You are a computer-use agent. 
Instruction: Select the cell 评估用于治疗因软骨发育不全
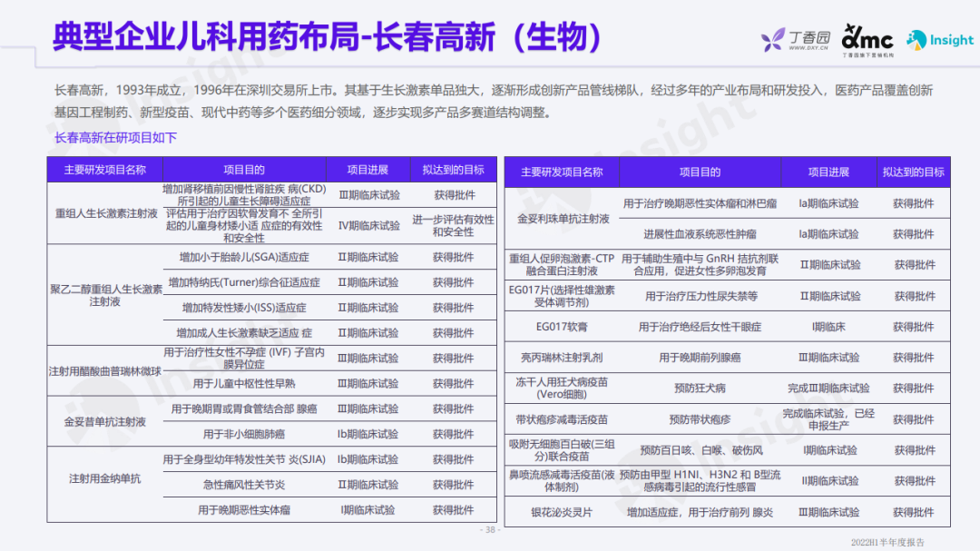[244, 226]
